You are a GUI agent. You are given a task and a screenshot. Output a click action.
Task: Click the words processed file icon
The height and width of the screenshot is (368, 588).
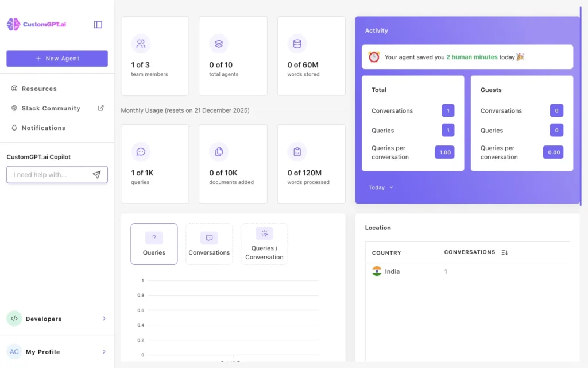tap(297, 151)
